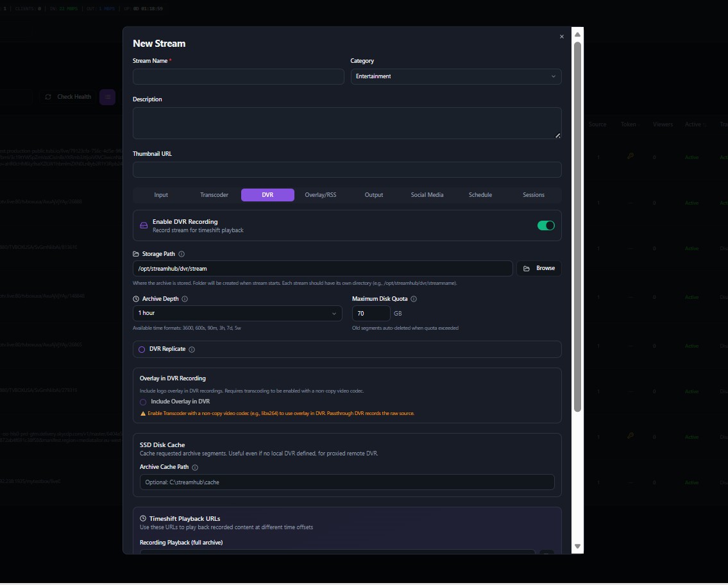Viewport: 728px width, 585px height.
Task: Click the Active column header
Action: [x=693, y=124]
